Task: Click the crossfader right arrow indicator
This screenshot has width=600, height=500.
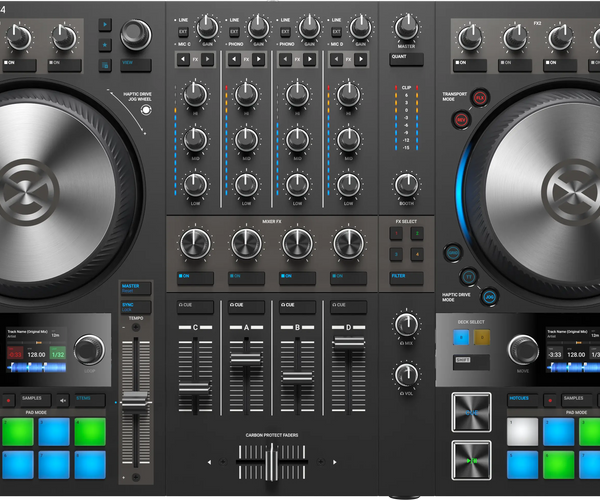Action: [334, 462]
